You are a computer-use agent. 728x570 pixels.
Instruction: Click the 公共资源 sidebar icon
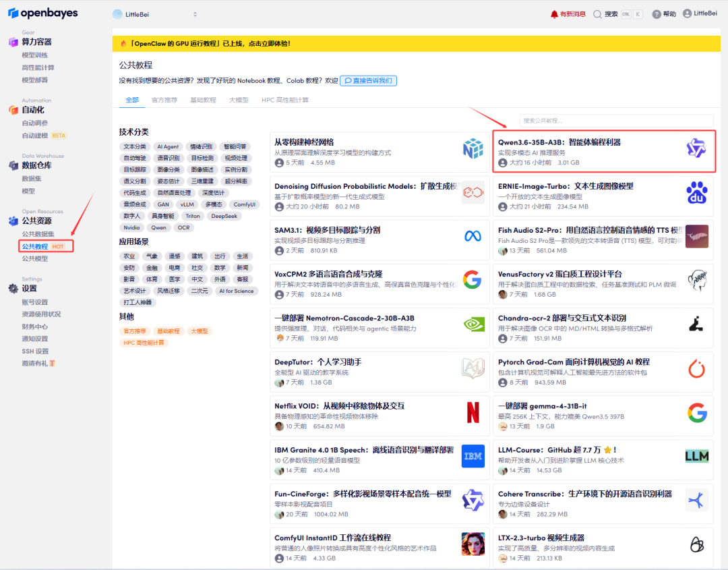[13, 221]
